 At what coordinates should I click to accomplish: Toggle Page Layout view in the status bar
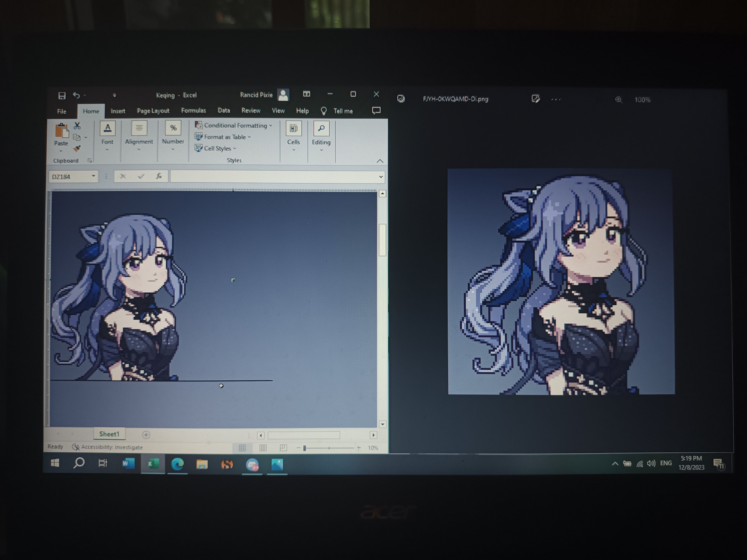(263, 447)
